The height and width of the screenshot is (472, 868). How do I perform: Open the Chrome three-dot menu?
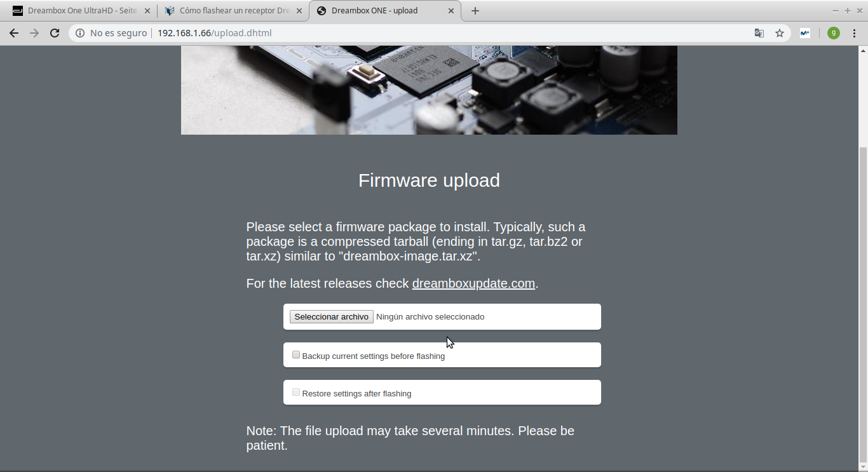[854, 33]
